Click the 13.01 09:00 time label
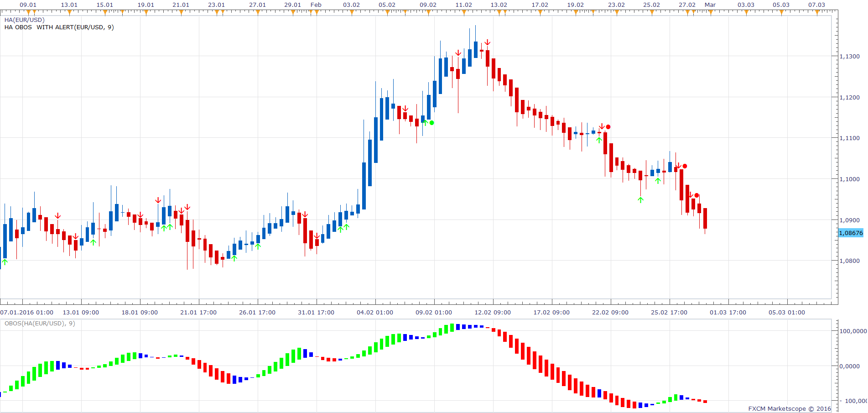868x413 pixels. (81, 313)
